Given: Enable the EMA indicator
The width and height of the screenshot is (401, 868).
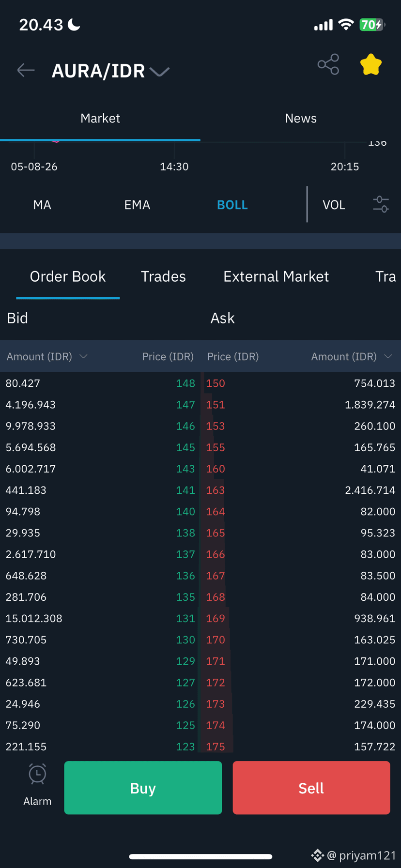Looking at the screenshot, I should pyautogui.click(x=137, y=205).
